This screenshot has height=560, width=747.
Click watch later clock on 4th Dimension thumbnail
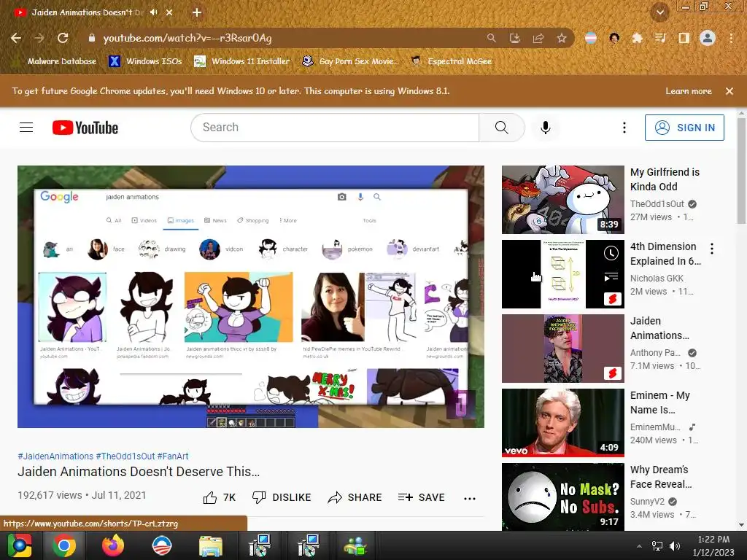611,253
